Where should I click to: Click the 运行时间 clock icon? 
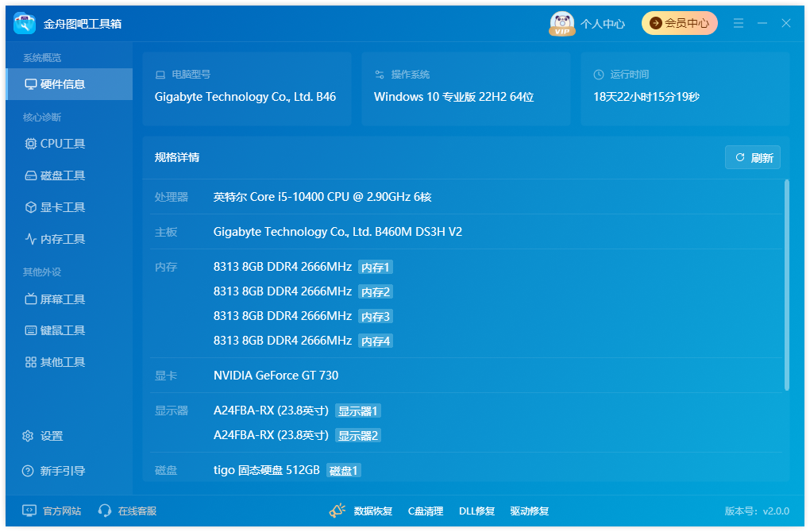tap(599, 75)
